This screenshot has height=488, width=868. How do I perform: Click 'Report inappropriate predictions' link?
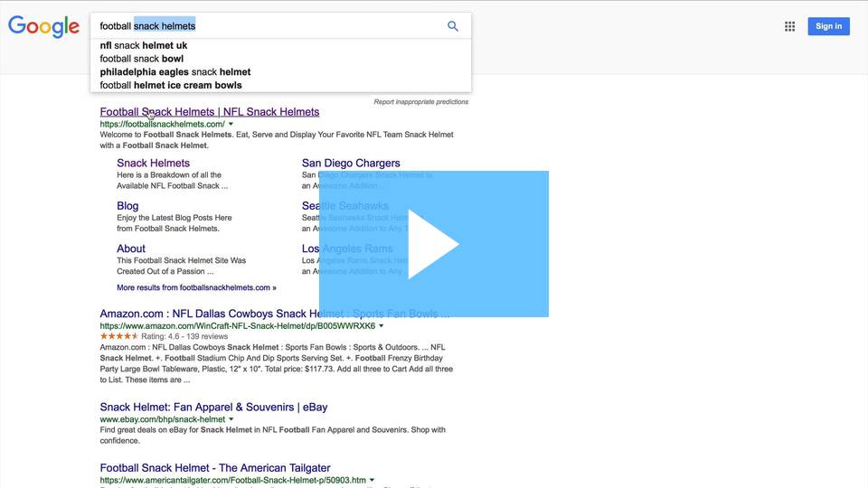point(420,102)
